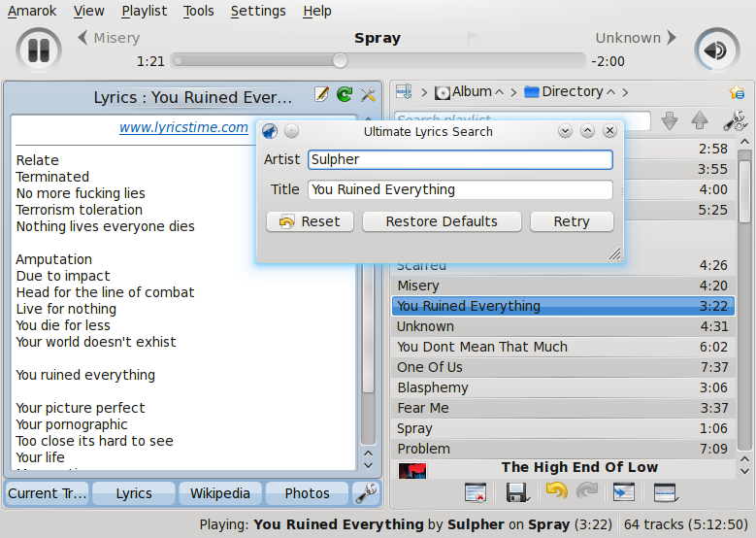
Task: Click the Retry button
Action: click(572, 221)
